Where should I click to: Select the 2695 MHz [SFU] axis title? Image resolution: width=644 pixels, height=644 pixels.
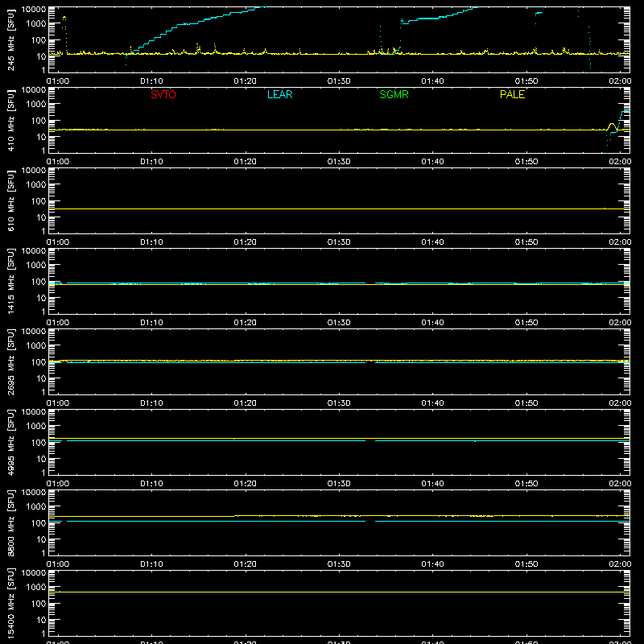tap(10, 361)
